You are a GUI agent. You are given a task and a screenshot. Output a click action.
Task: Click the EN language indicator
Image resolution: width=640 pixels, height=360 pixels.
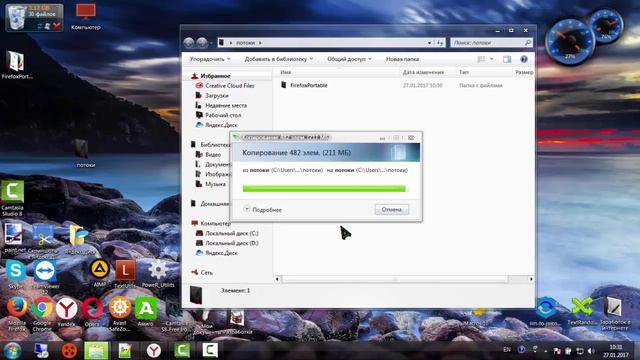507,349
